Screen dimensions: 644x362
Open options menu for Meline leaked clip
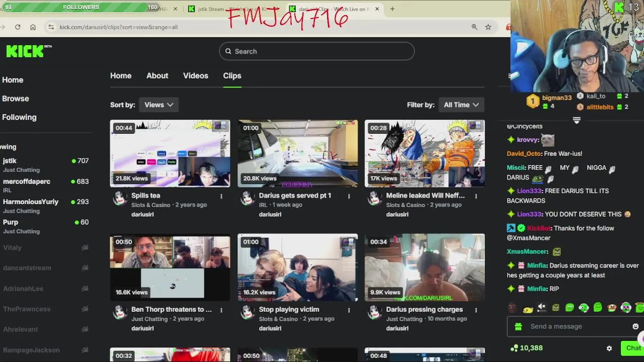pos(476,196)
